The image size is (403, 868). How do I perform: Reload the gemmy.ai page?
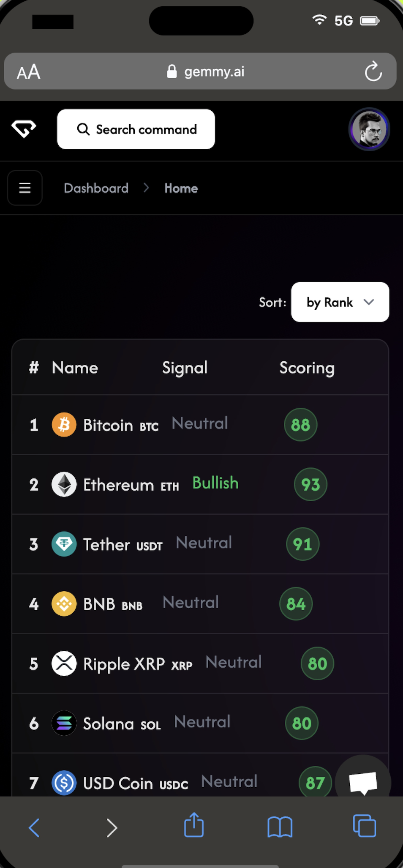(x=373, y=71)
